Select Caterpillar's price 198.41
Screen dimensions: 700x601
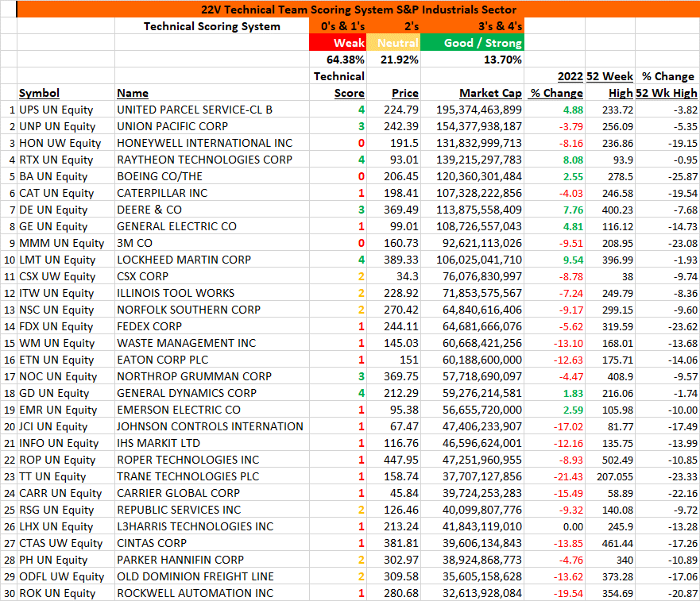point(393,193)
